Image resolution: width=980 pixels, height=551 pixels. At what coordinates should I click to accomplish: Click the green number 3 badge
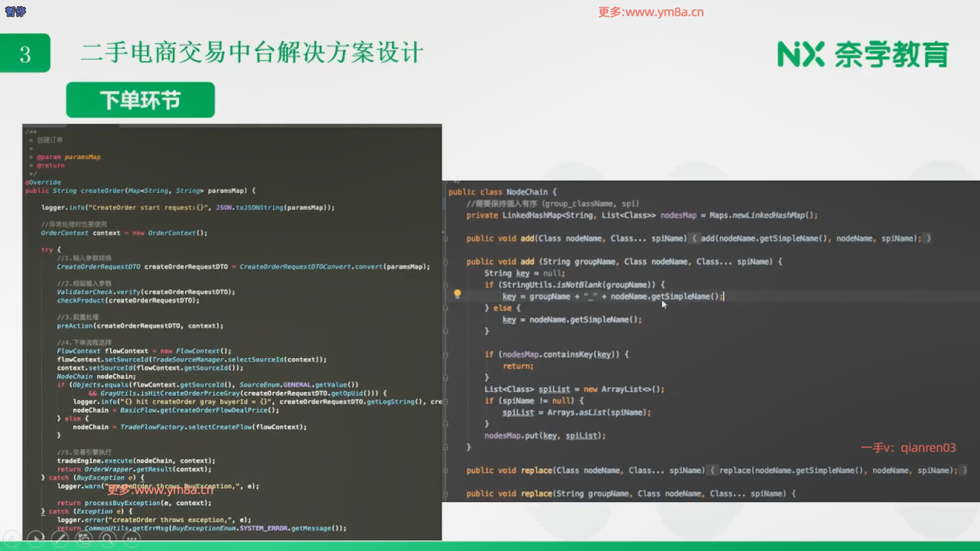point(25,54)
